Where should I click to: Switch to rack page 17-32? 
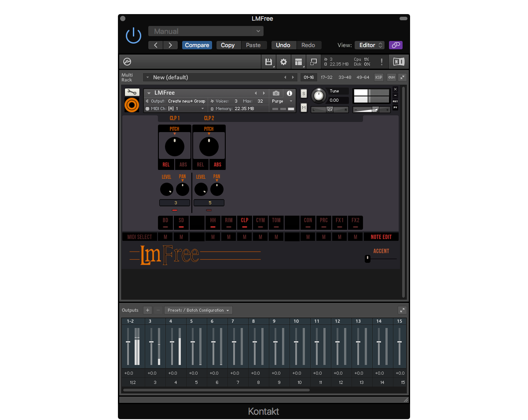tap(326, 77)
